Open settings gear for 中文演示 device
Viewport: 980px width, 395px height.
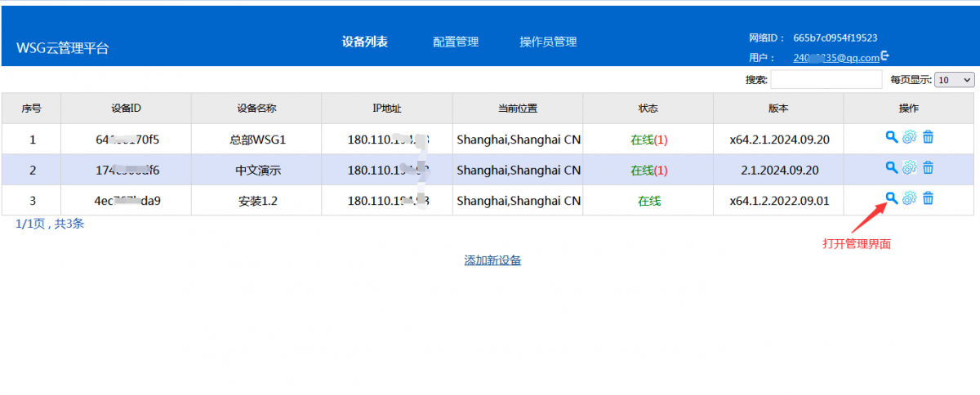point(910,167)
